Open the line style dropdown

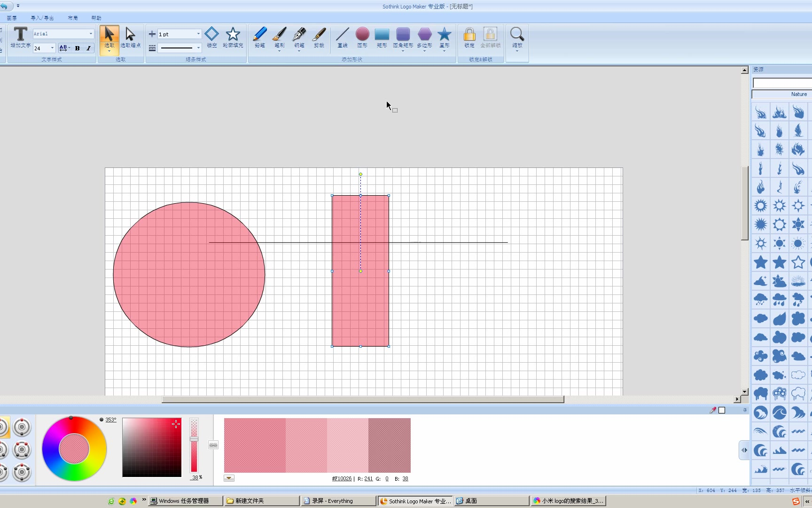pyautogui.click(x=198, y=48)
